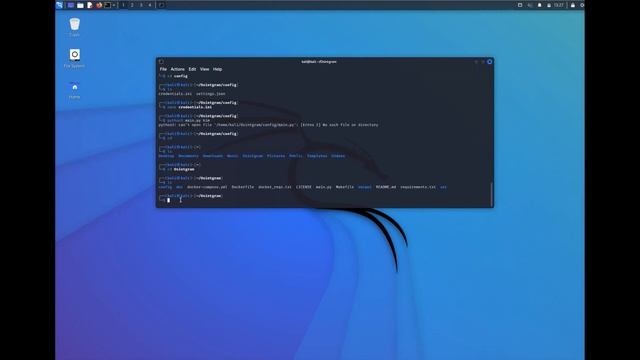Screen dimensions: 640x360
Task: Click 'Makefile' in the ls output
Action: point(345,187)
